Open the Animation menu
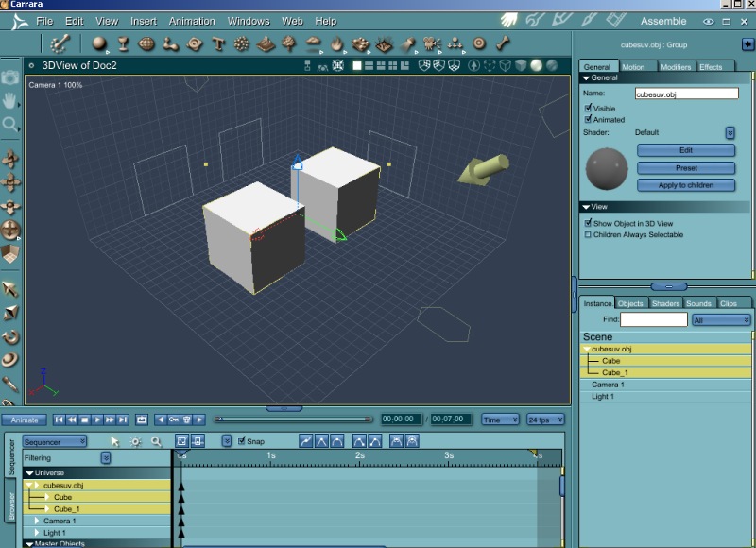Screen dimensions: 756x548 click(192, 21)
